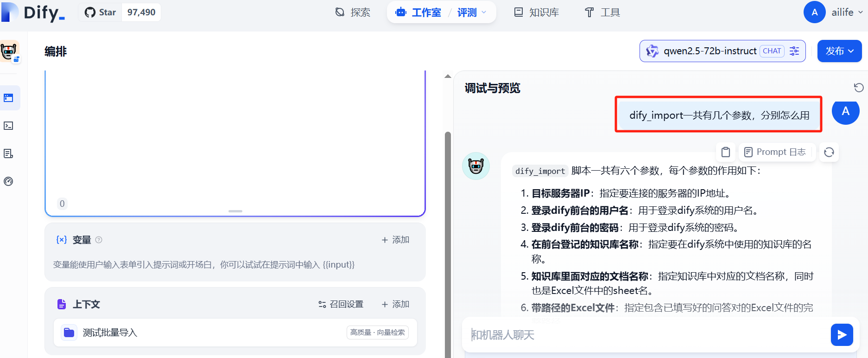This screenshot has height=358, width=868.
Task: Click the scrollbar up arrow
Action: tap(448, 76)
